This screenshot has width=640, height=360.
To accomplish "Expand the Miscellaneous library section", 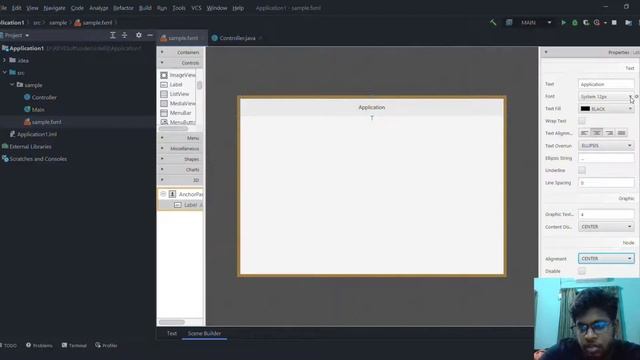I will click(180, 149).
